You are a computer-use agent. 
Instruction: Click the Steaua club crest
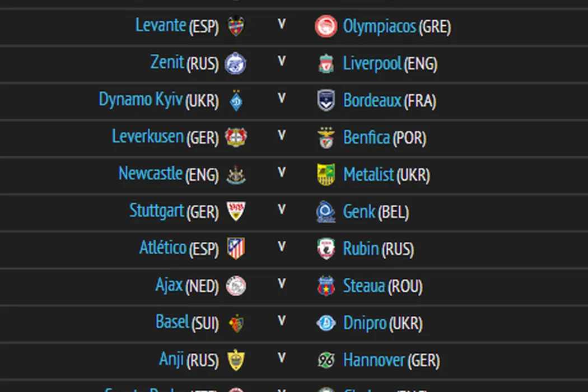coord(326,286)
